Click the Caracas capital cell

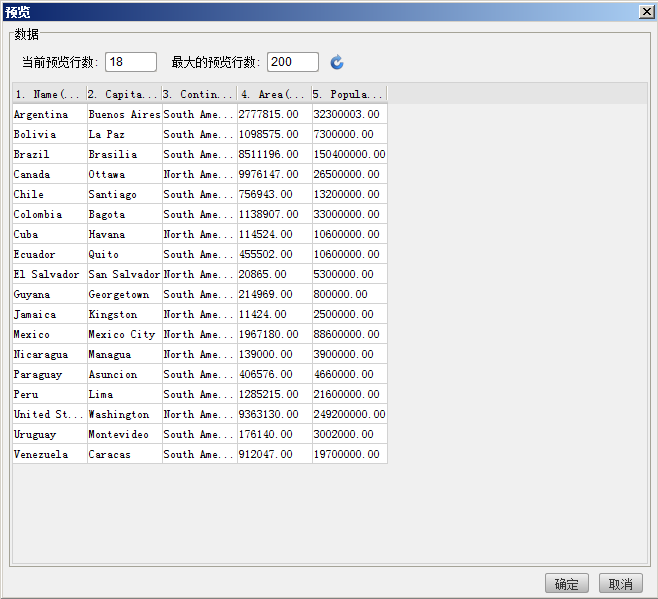(125, 454)
